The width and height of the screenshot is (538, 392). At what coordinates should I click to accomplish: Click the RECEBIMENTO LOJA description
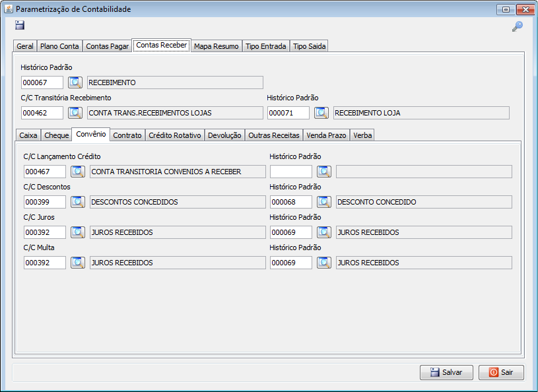pos(421,113)
